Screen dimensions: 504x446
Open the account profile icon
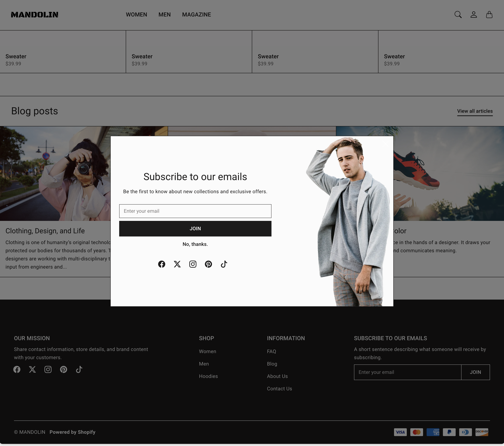tap(473, 15)
